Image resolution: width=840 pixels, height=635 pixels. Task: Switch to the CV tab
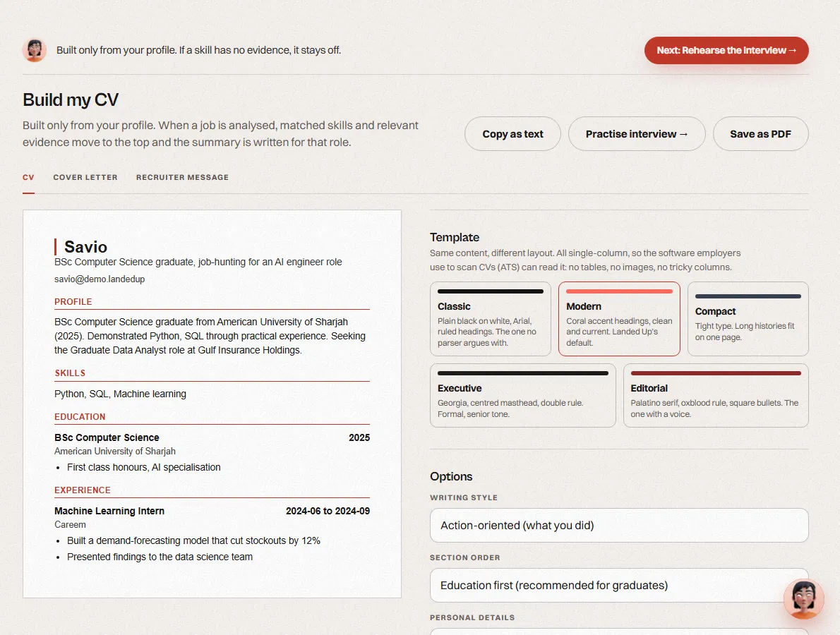pyautogui.click(x=28, y=177)
